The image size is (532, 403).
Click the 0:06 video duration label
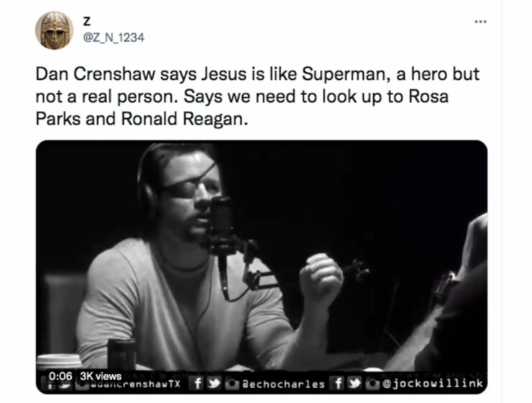(62, 376)
